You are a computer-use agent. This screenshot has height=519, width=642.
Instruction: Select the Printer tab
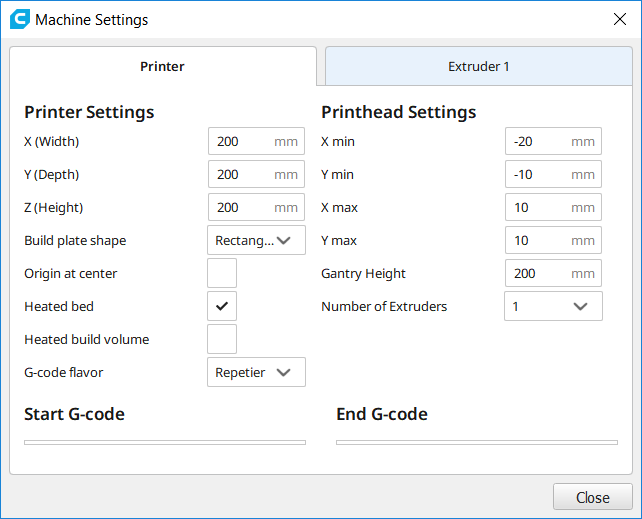[x=162, y=67]
